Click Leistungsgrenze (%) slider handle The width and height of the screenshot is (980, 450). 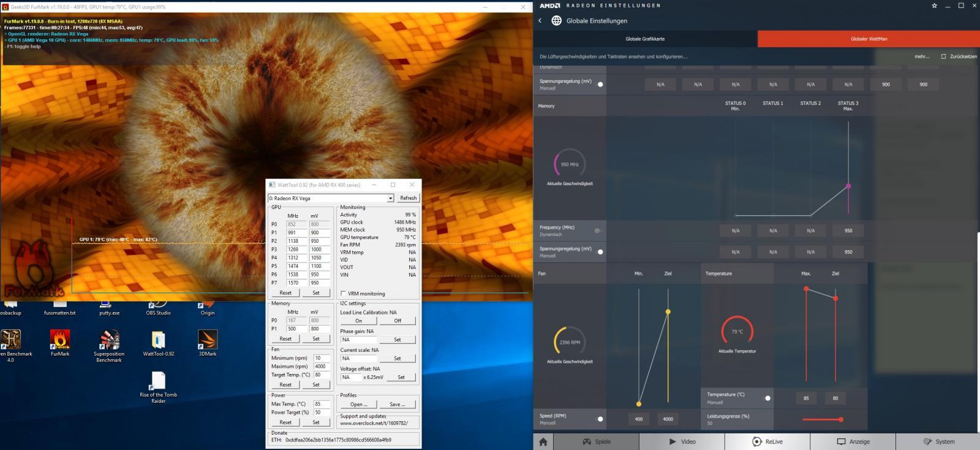coord(841,420)
